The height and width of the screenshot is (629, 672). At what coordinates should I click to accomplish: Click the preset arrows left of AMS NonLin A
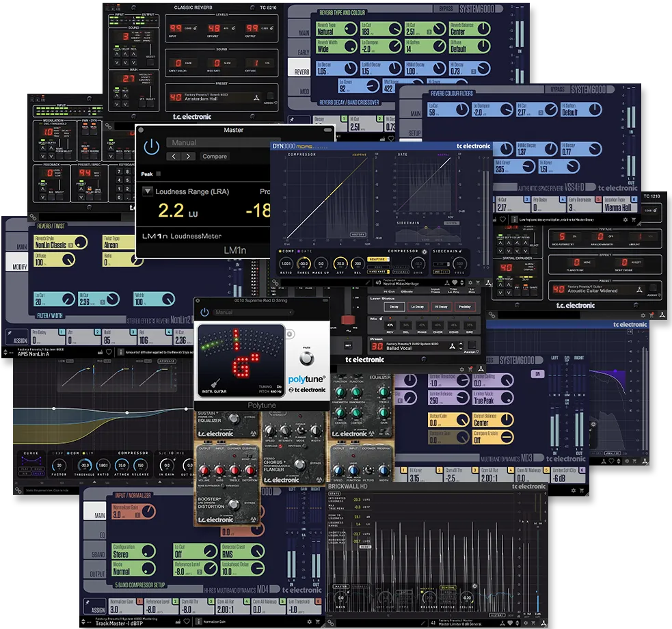coord(5,352)
